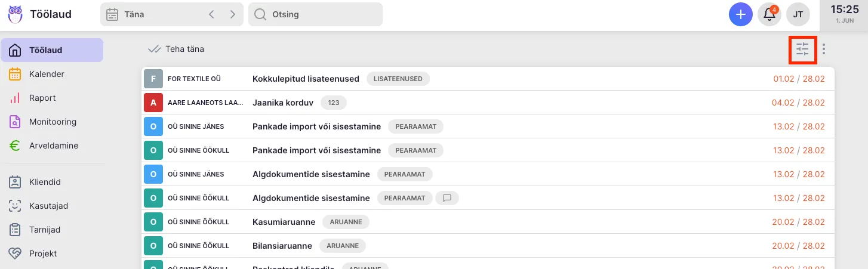
Task: Click the calendar icon beside Täna
Action: coord(112,14)
